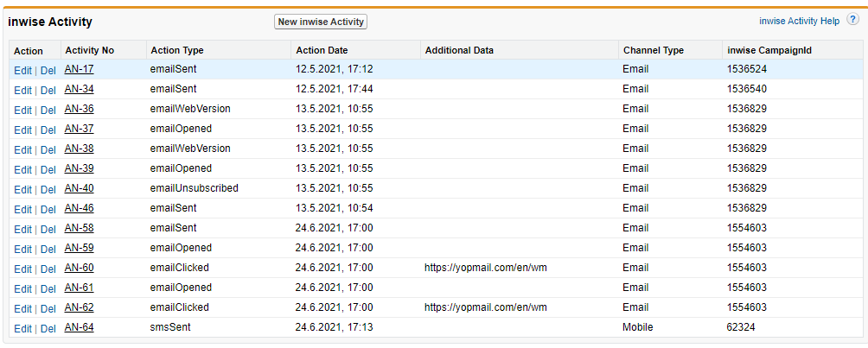Image resolution: width=868 pixels, height=348 pixels.
Task: Click the help question mark icon
Action: click(x=853, y=21)
